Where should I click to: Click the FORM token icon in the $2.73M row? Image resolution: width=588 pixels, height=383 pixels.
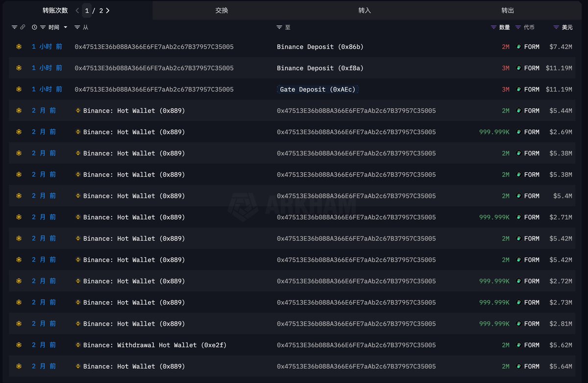[x=519, y=303]
